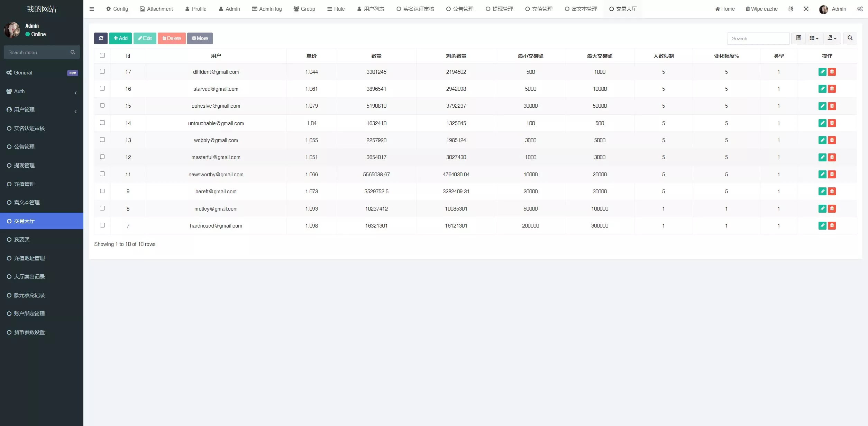Click red delete icon for hardnosed@gmail.com row

pos(832,225)
